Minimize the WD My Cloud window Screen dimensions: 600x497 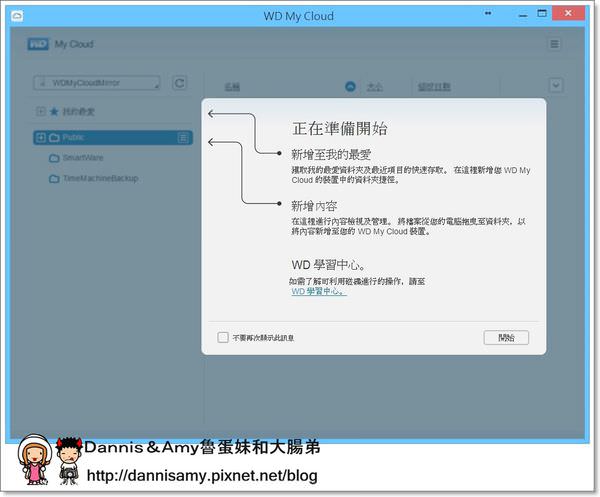coord(523,15)
